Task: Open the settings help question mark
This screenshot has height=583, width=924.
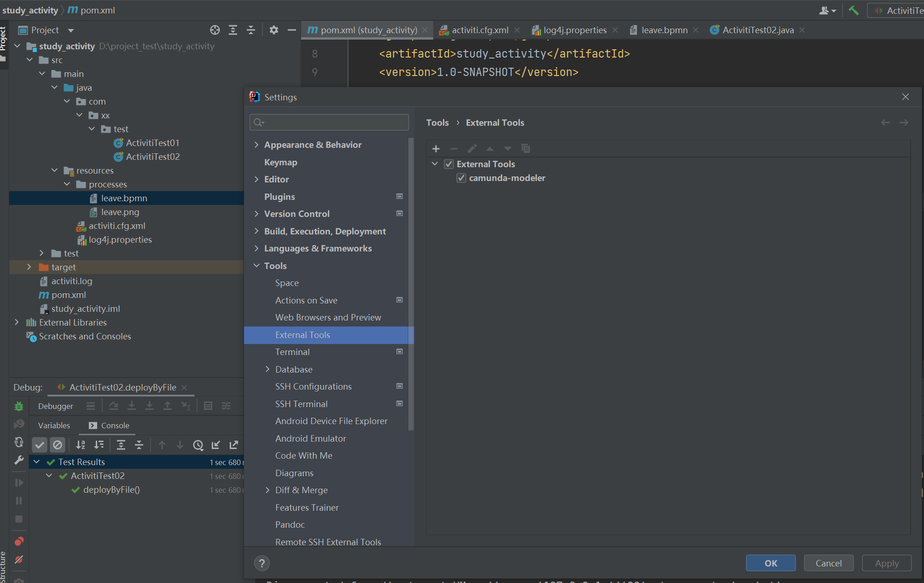Action: coord(262,563)
